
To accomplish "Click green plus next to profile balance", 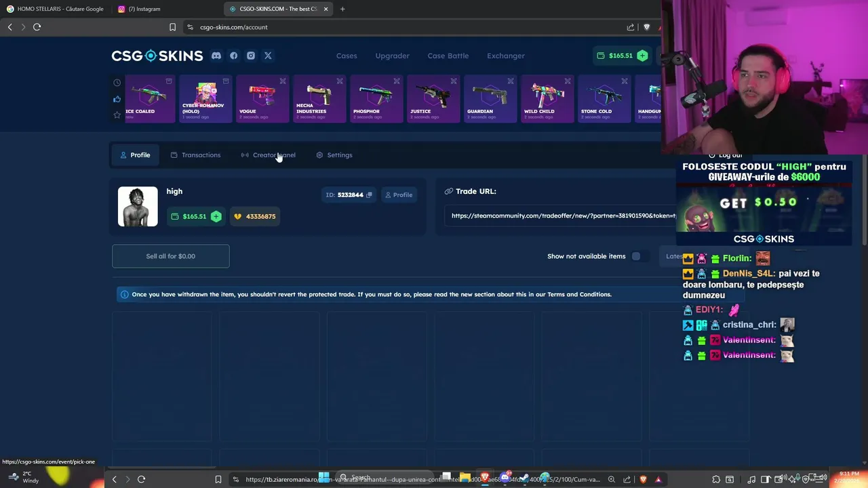I will [x=216, y=216].
